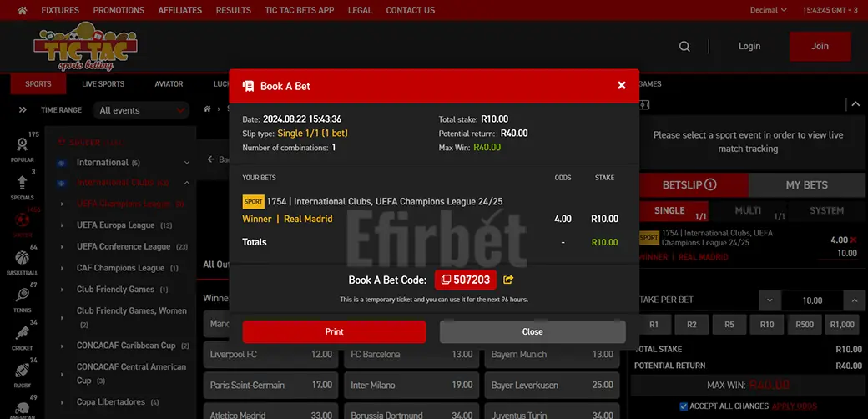The width and height of the screenshot is (868, 419).
Task: Set quick stake to R10
Action: coord(767,325)
